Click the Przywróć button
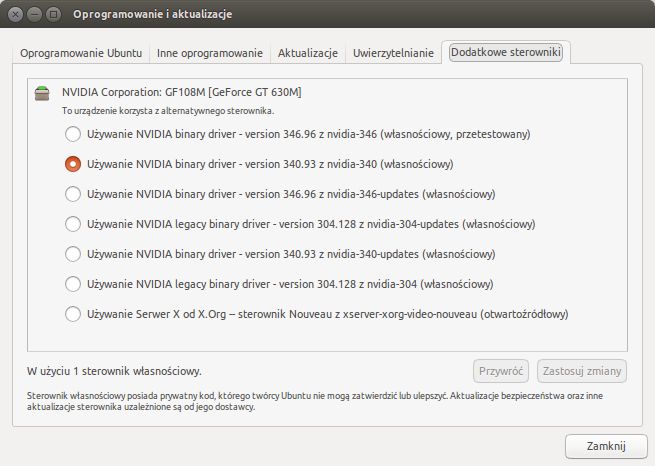Screen dimensions: 655x466 pyautogui.click(x=501, y=371)
